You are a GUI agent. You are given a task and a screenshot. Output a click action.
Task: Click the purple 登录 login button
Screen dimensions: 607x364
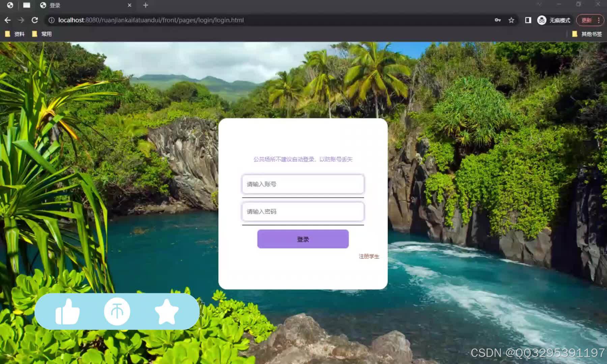303,239
